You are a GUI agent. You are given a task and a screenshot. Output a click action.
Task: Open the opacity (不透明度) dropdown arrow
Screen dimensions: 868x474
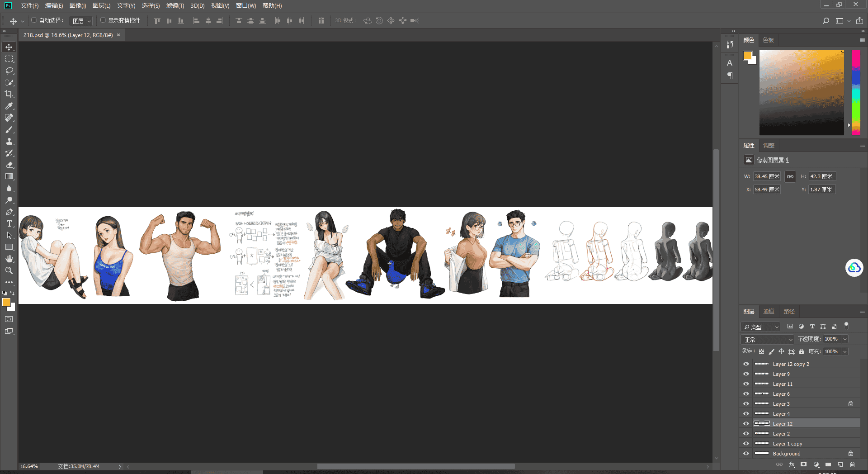844,339
